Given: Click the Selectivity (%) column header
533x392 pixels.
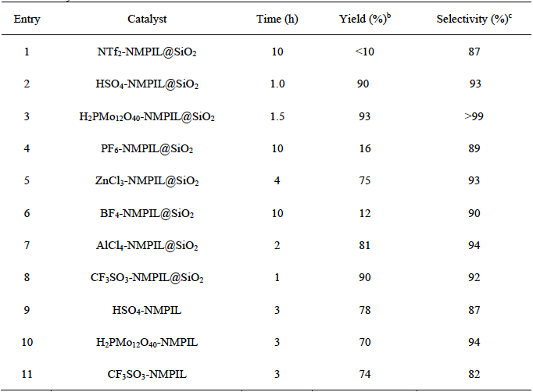Looking at the screenshot, I should click(474, 19).
